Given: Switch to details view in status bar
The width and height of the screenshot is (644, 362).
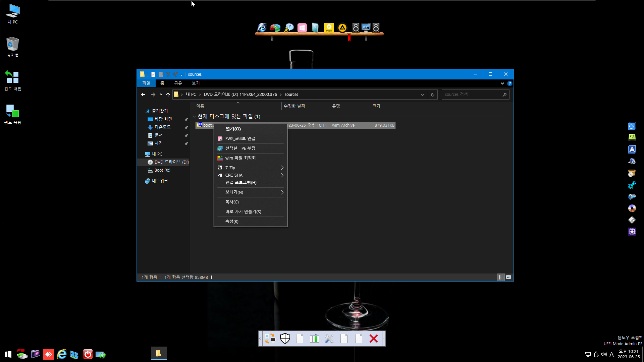Looking at the screenshot, I should click(x=500, y=278).
